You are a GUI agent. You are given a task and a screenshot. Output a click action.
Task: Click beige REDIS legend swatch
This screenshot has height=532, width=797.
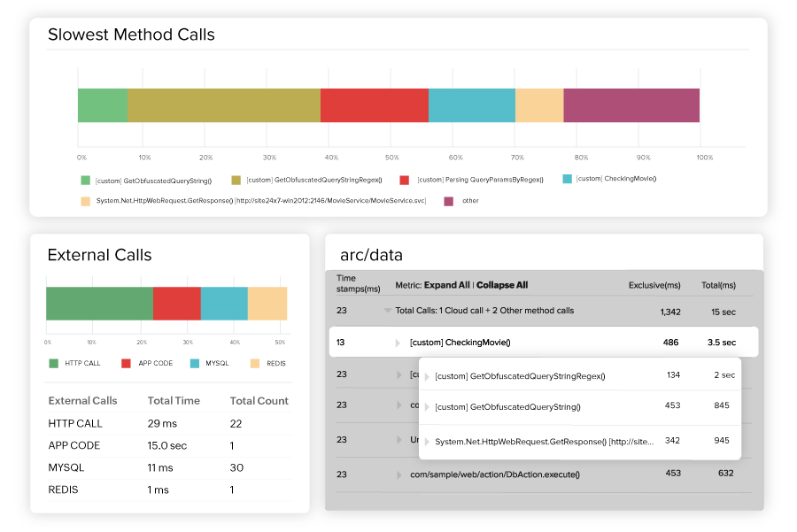(255, 363)
